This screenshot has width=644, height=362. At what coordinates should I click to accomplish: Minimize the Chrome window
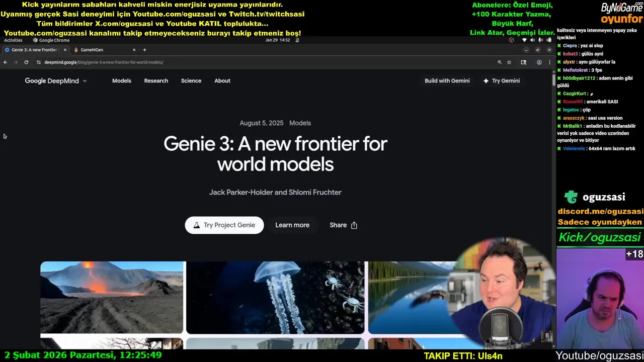526,50
